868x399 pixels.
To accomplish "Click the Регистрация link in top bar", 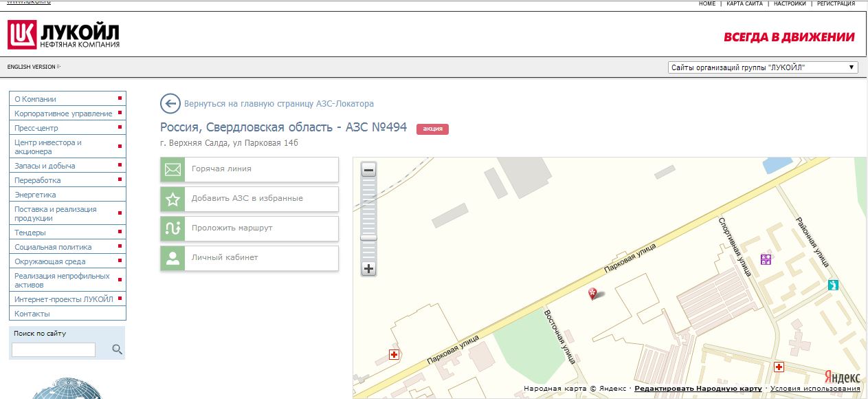I will pyautogui.click(x=836, y=3).
